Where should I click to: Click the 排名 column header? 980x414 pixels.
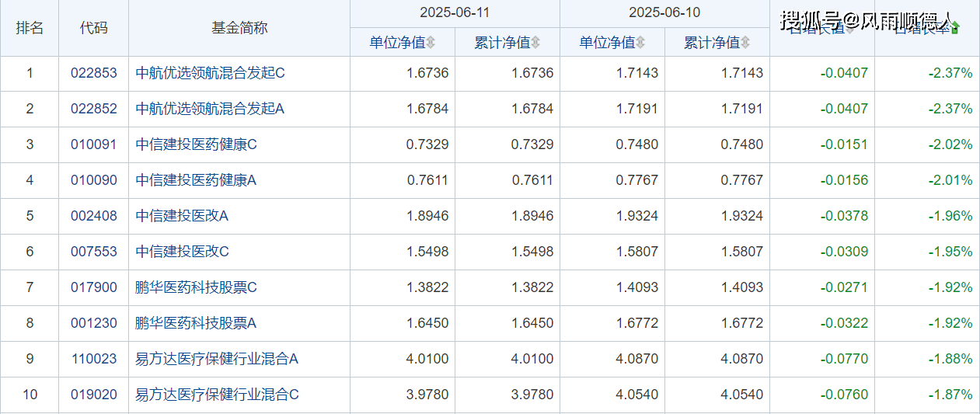[x=30, y=28]
